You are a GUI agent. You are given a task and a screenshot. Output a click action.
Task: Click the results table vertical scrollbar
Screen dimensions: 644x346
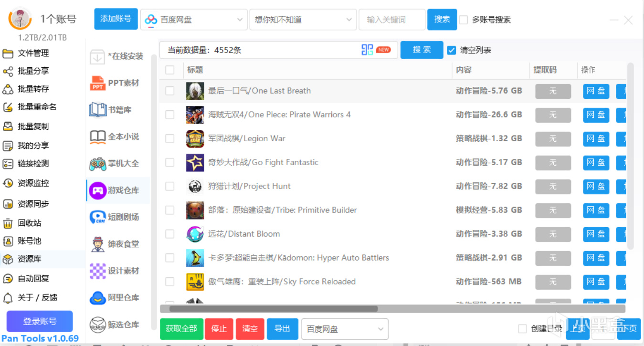point(630,156)
